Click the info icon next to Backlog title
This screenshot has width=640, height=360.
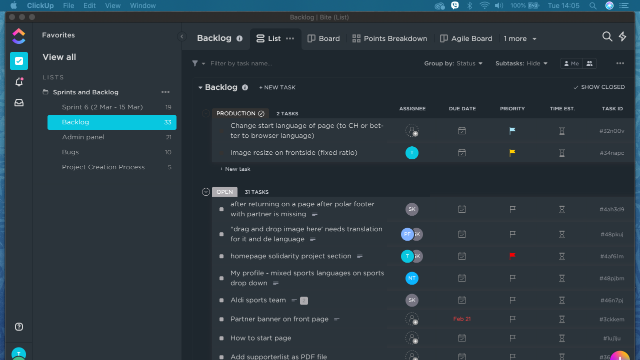[240, 38]
